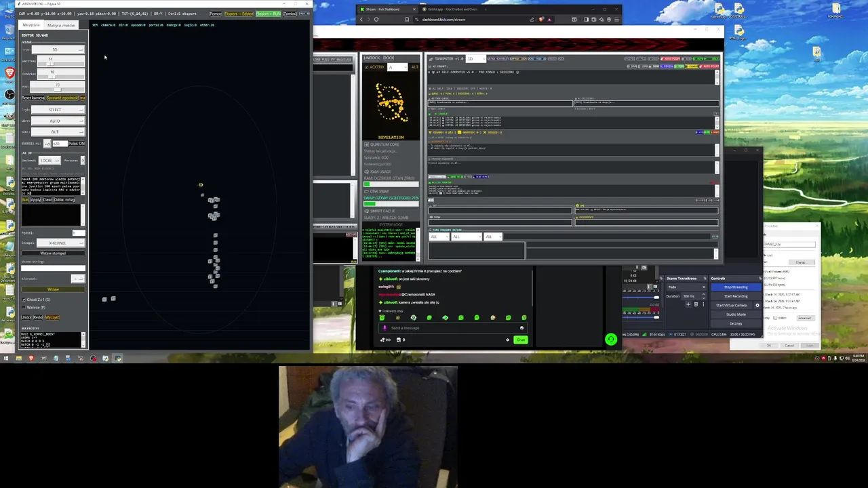The image size is (868, 488).
Task: Click Studio Mode in OBS controls
Action: click(736, 314)
